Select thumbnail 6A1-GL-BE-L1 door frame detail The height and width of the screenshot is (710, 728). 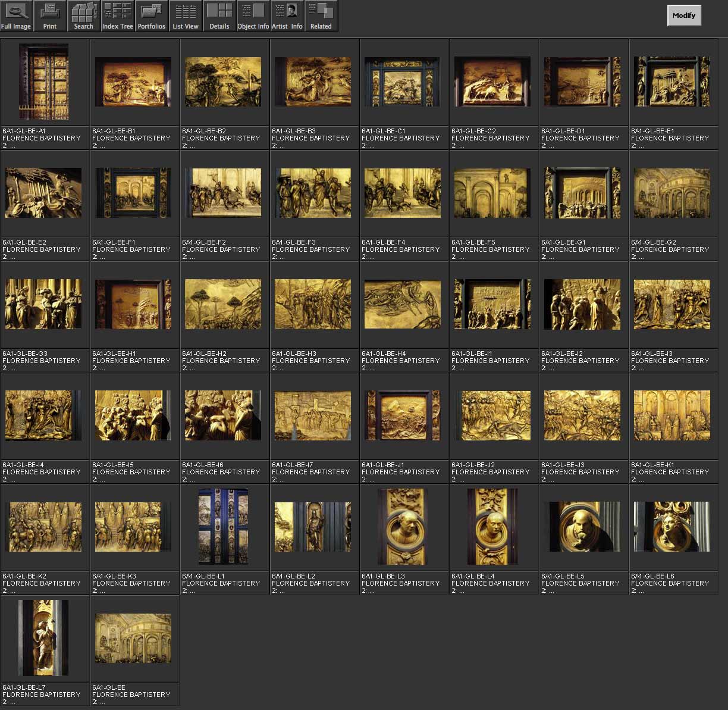(x=223, y=527)
